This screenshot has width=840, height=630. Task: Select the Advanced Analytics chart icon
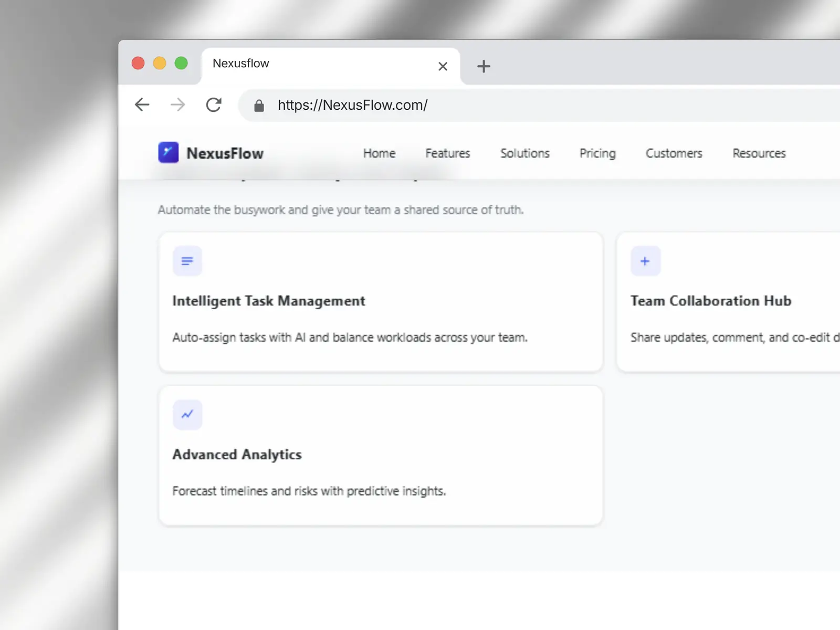tap(187, 414)
